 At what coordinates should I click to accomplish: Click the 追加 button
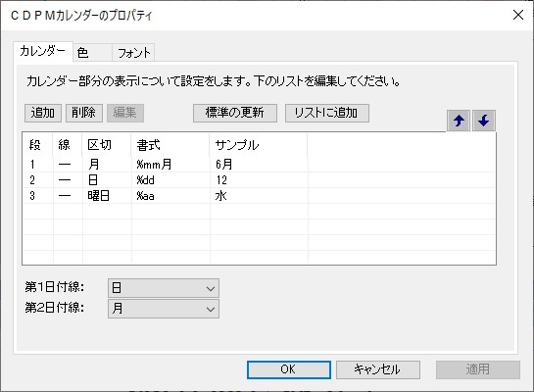(43, 113)
